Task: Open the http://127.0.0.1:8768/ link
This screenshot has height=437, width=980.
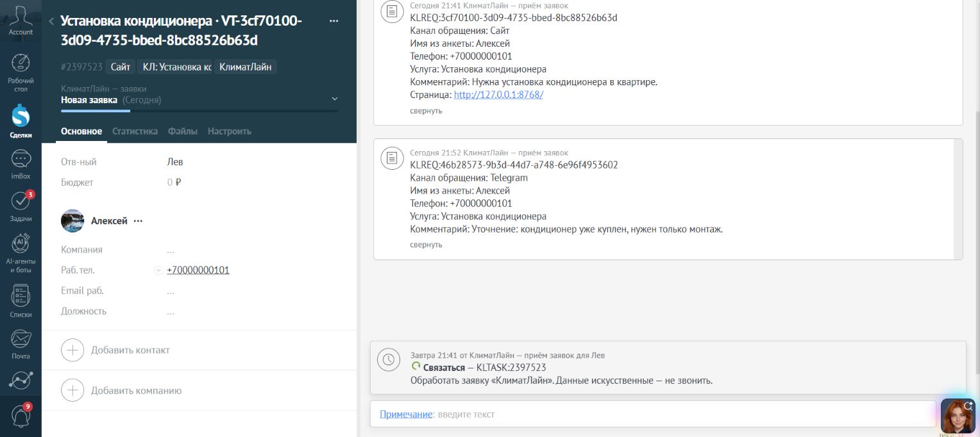Action: (498, 95)
